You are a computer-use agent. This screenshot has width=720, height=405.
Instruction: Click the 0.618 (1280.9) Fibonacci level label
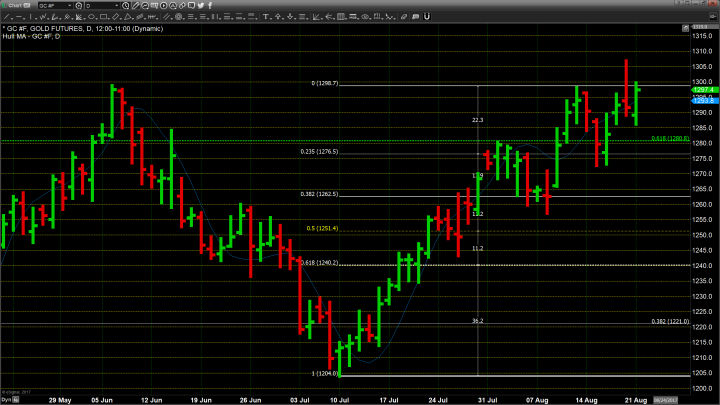tap(666, 138)
